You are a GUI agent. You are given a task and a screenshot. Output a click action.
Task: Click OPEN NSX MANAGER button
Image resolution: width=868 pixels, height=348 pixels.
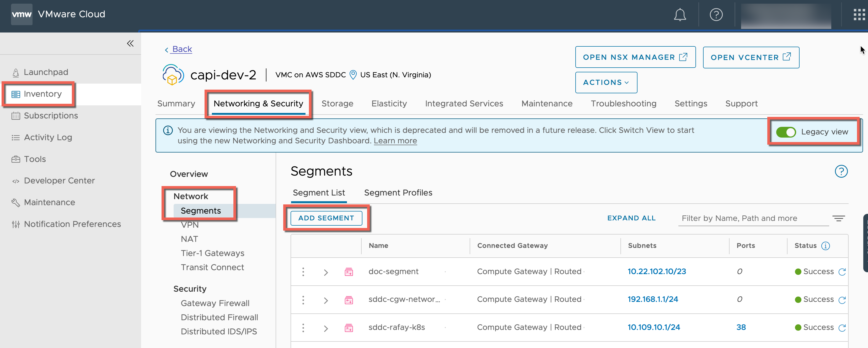(635, 57)
